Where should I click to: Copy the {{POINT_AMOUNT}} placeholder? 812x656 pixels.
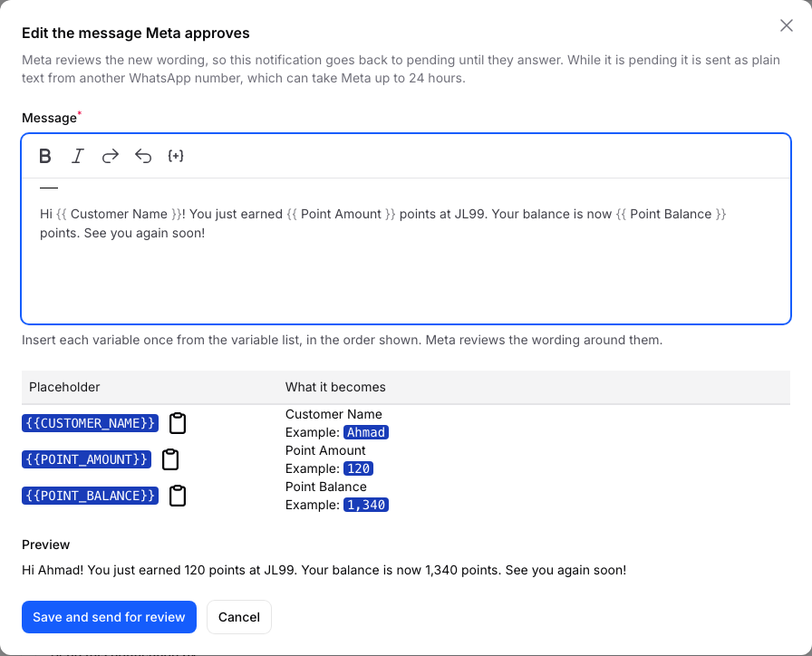170,459
